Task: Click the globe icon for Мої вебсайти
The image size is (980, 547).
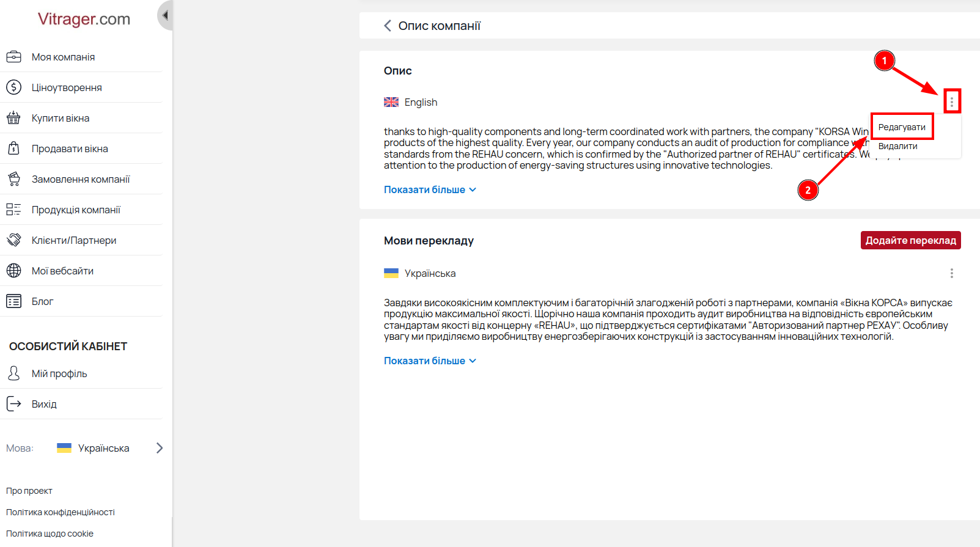Action: [13, 271]
